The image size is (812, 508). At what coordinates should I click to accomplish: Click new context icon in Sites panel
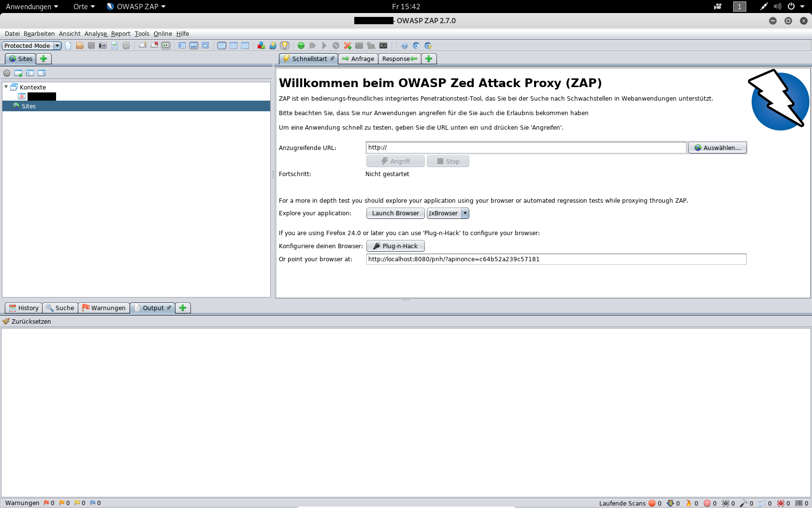pyautogui.click(x=18, y=73)
